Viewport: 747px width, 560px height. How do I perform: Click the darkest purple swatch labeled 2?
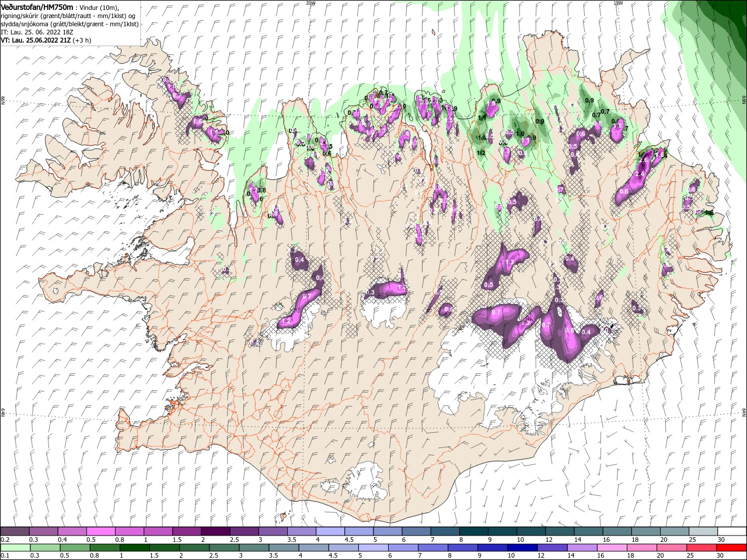click(x=215, y=531)
